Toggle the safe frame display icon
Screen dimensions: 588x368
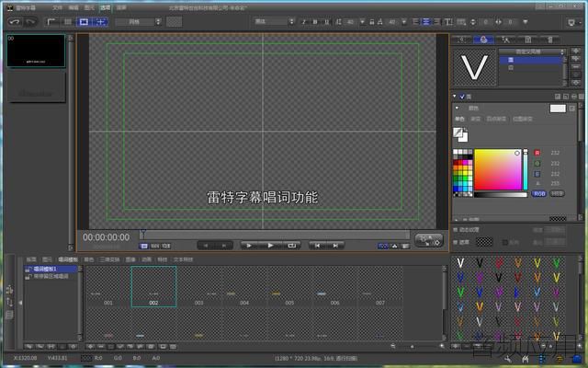(84, 22)
